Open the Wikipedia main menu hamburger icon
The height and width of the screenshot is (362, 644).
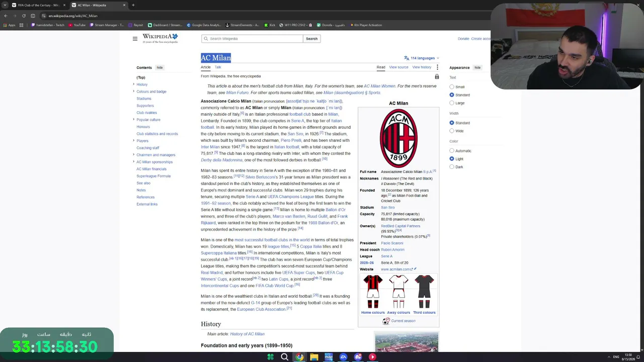point(135,39)
